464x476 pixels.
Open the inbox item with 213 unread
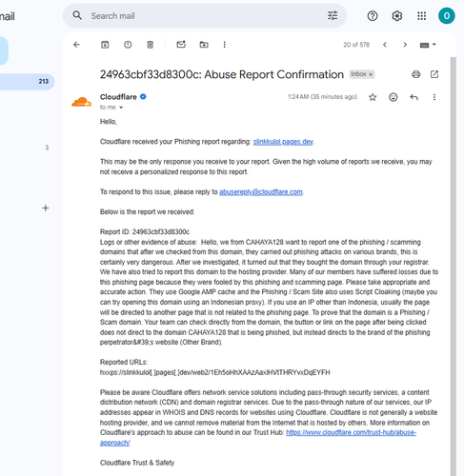[27, 82]
